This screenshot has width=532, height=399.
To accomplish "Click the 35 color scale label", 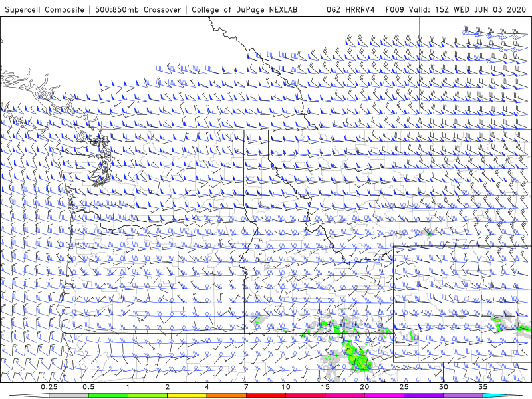I will pos(483,387).
